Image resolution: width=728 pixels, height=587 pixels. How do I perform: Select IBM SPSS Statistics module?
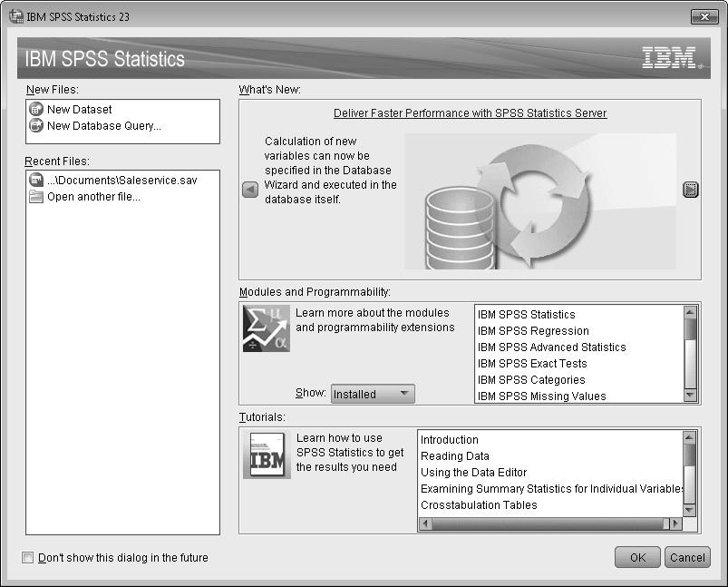[x=527, y=315]
